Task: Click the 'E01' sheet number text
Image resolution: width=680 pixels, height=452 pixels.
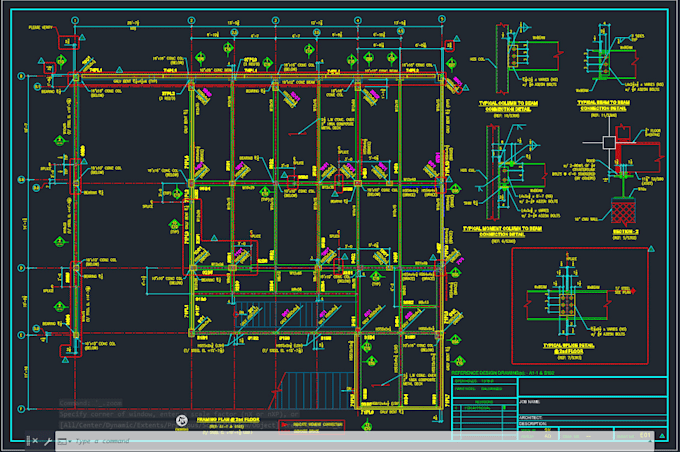Action: point(645,435)
